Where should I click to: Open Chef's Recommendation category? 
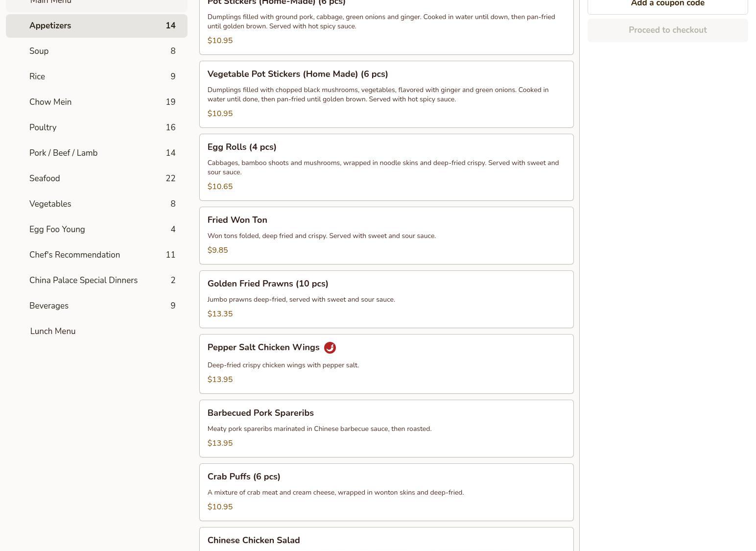click(96, 255)
